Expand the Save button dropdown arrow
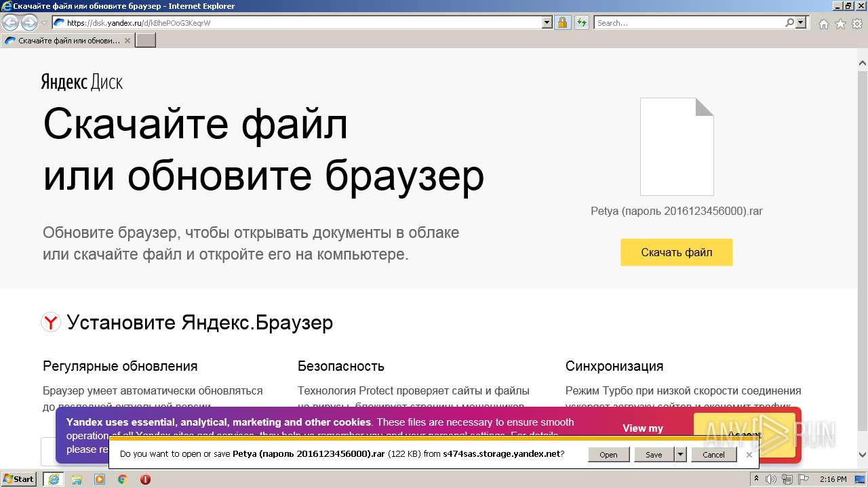Image resolution: width=868 pixels, height=488 pixels. (x=681, y=455)
